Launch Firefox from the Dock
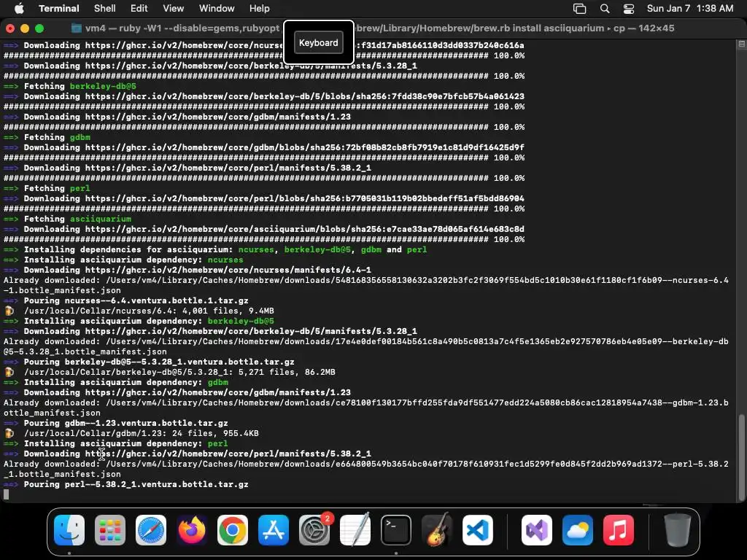The image size is (747, 560). 192,529
